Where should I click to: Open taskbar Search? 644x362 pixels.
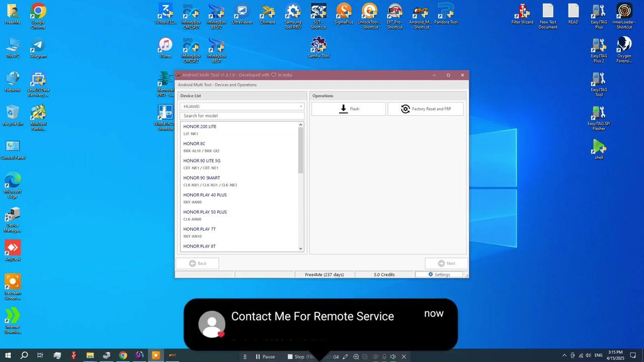[24, 356]
